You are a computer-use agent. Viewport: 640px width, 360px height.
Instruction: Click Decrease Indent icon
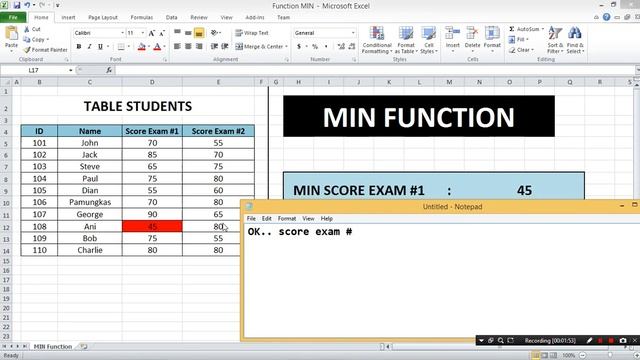(x=214, y=47)
